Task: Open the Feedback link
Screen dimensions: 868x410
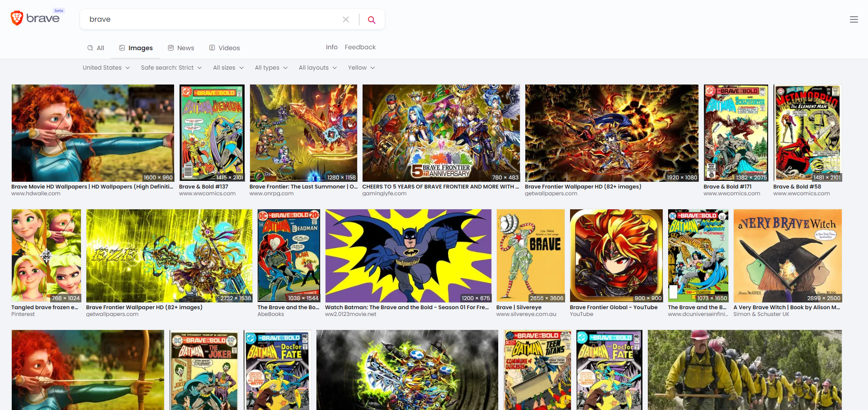Action: (x=360, y=47)
